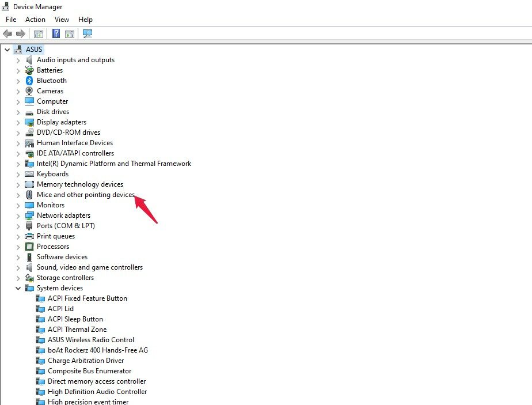Expand the Keyboards node
Image resolution: width=532 pixels, height=405 pixels.
pyautogui.click(x=18, y=175)
